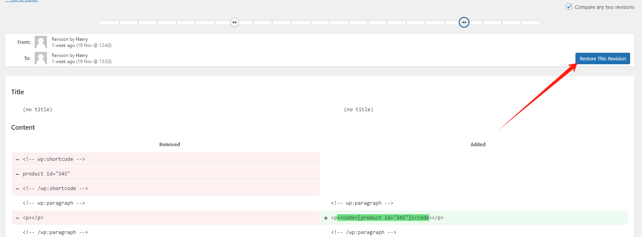Image resolution: width=644 pixels, height=237 pixels.
Task: Click the left '<!-- wp:paragraph -->' line
Action: (54, 203)
